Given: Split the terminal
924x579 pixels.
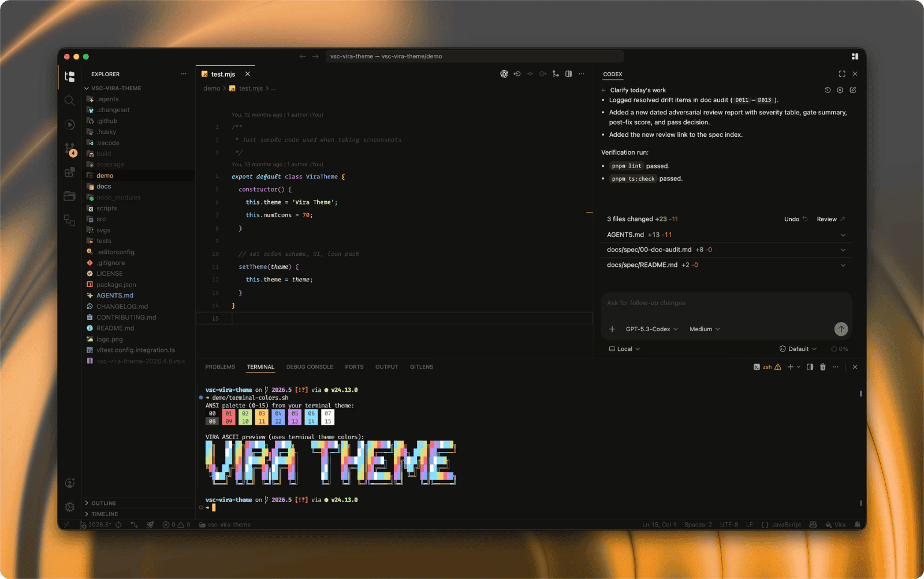Looking at the screenshot, I should tap(810, 367).
